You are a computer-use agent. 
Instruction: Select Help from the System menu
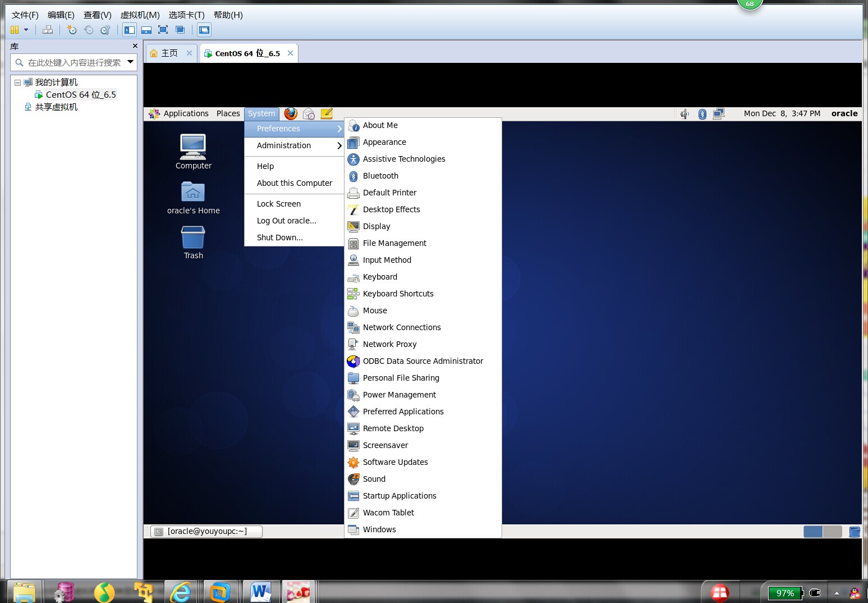[294, 166]
